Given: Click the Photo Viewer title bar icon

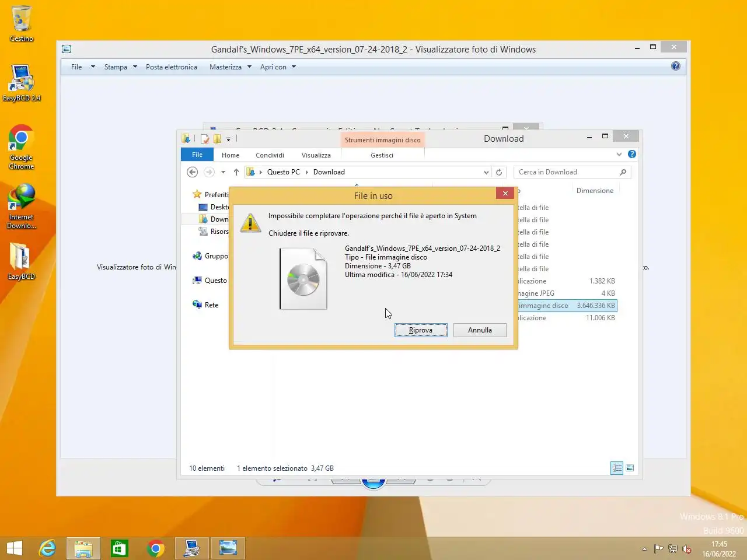Looking at the screenshot, I should point(67,49).
